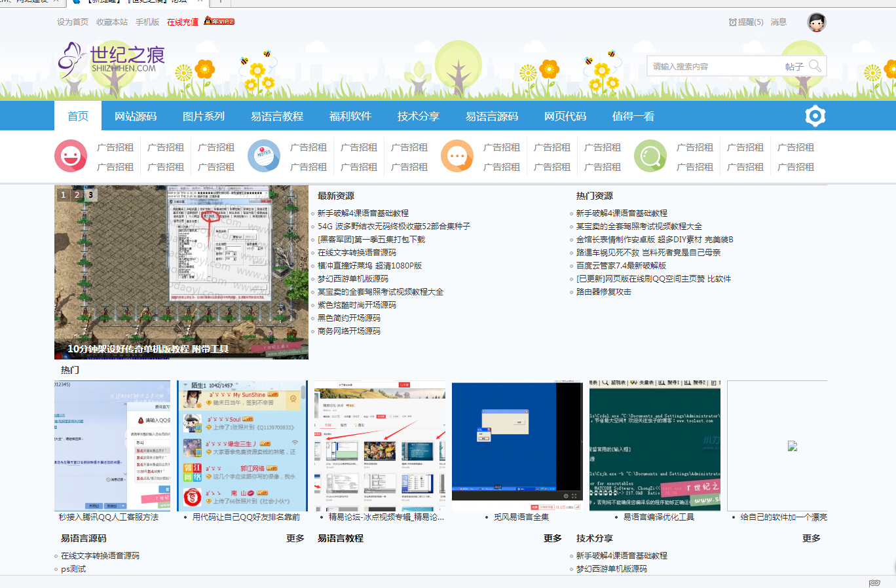Open ps测试 under 易语言源码
896x588 pixels.
coord(73,569)
